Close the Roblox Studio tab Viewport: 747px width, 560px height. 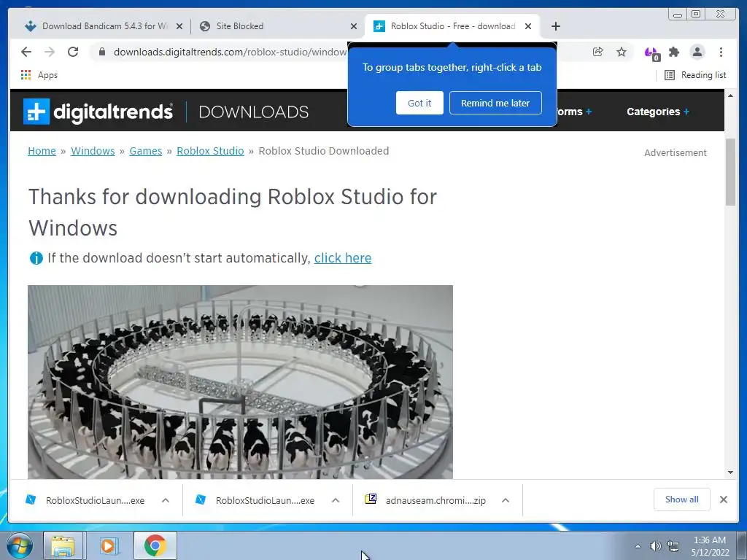tap(528, 27)
